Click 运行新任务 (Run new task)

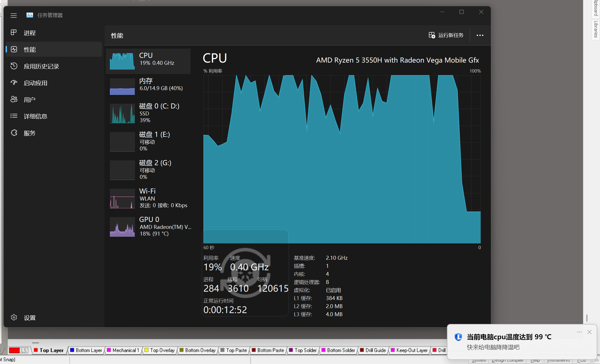point(446,35)
